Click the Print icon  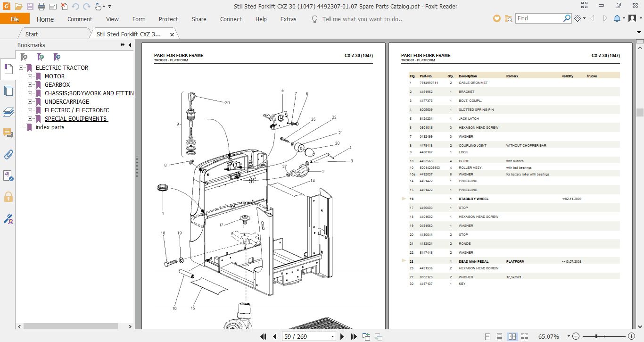41,7
